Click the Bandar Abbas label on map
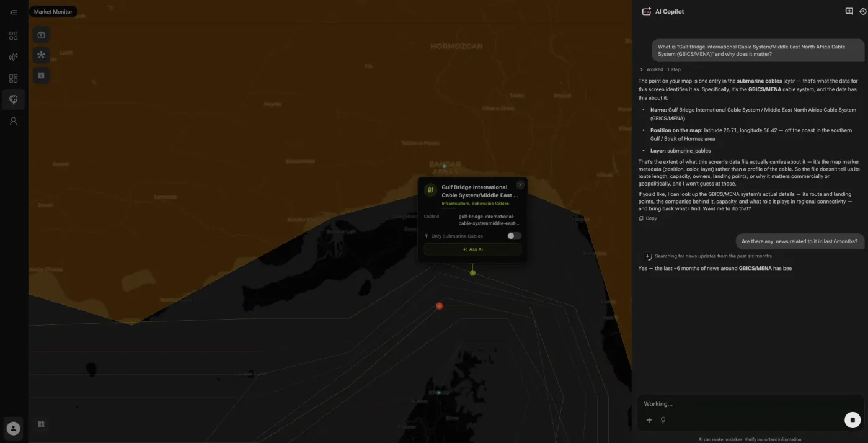Viewport: 868px width, 443px height. [445, 168]
